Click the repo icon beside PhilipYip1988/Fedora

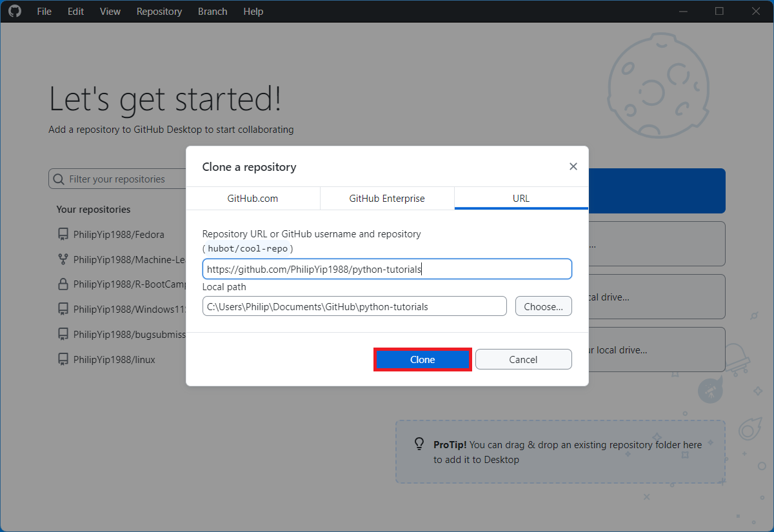[x=63, y=235]
